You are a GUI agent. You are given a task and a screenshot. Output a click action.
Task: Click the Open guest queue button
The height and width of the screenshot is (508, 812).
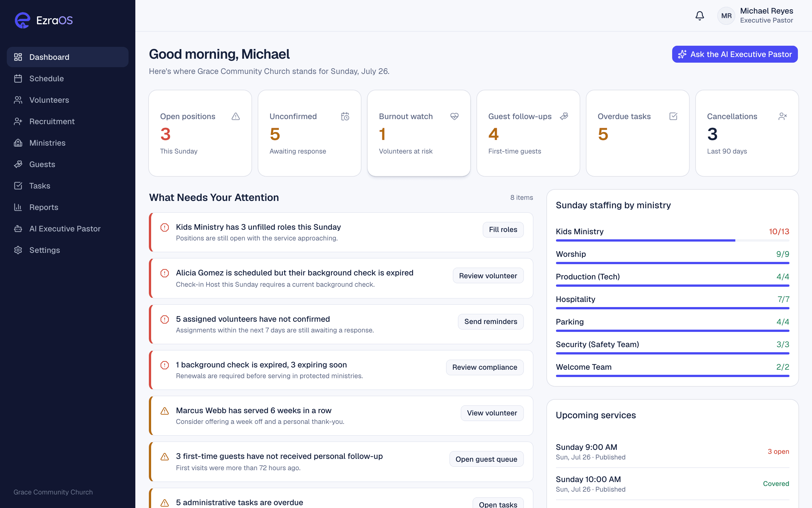click(x=486, y=459)
